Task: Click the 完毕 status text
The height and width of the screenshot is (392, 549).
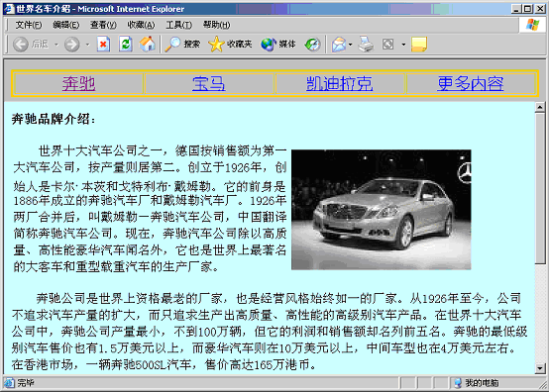Action: pos(26,383)
